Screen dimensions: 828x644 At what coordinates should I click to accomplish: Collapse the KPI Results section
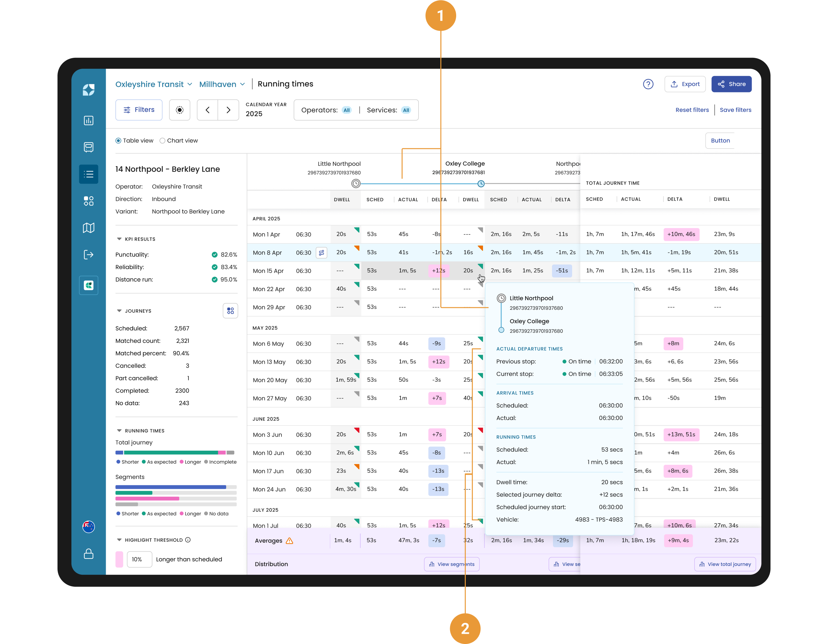pyautogui.click(x=119, y=239)
